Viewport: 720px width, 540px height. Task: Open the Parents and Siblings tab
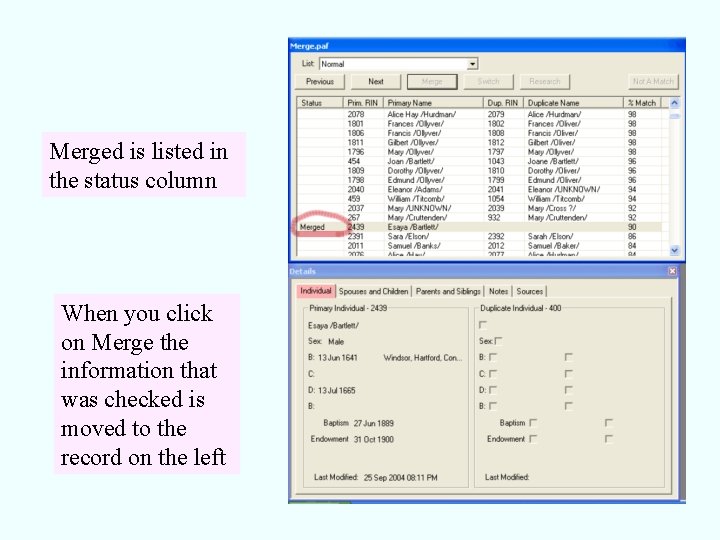point(448,291)
